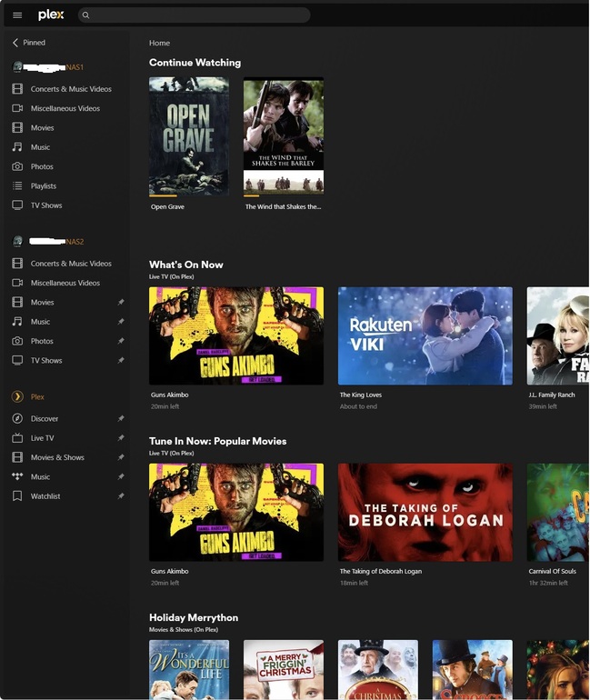The width and height of the screenshot is (590, 700).
Task: Open NAS1 Concerts & Music Videos film icon
Action: click(17, 89)
